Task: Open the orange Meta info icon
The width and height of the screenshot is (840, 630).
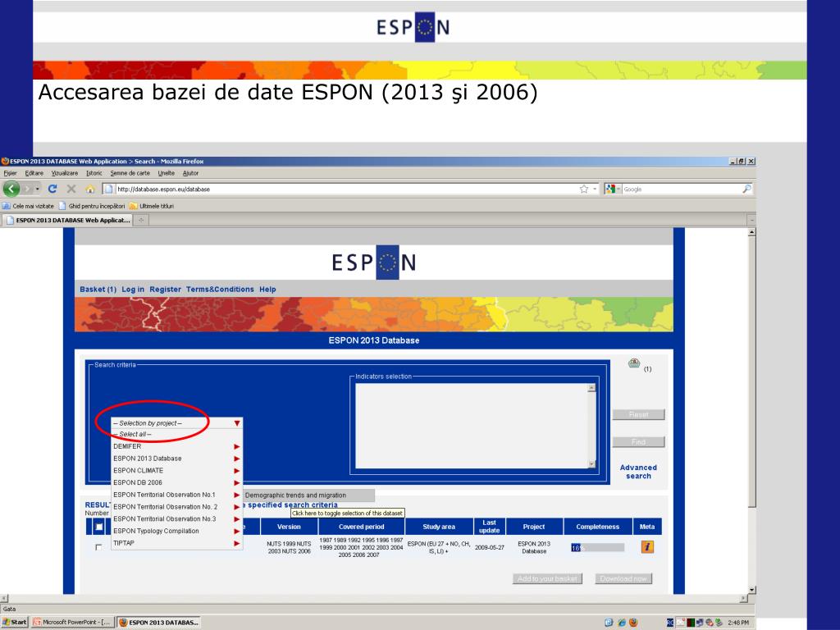Action: tap(647, 547)
